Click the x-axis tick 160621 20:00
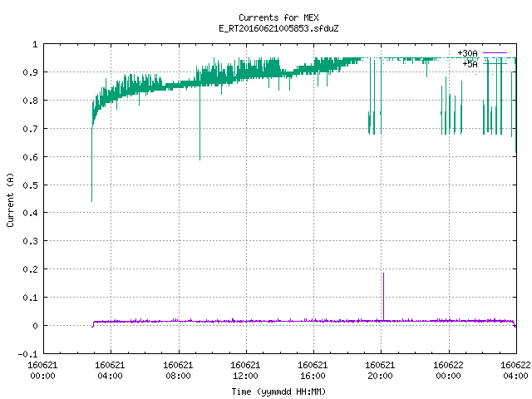The height and width of the screenshot is (399, 532). point(380,371)
